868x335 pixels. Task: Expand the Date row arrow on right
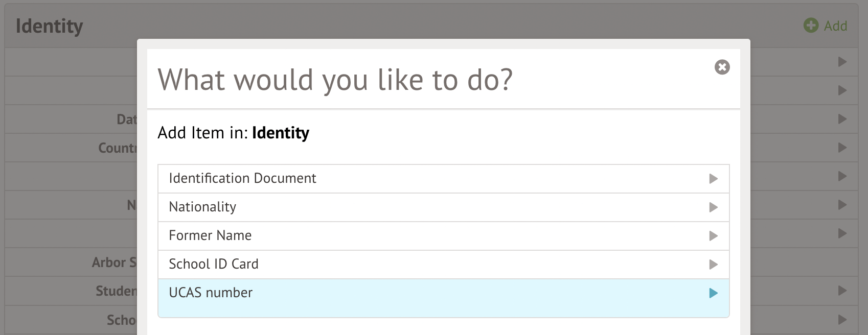(x=842, y=119)
